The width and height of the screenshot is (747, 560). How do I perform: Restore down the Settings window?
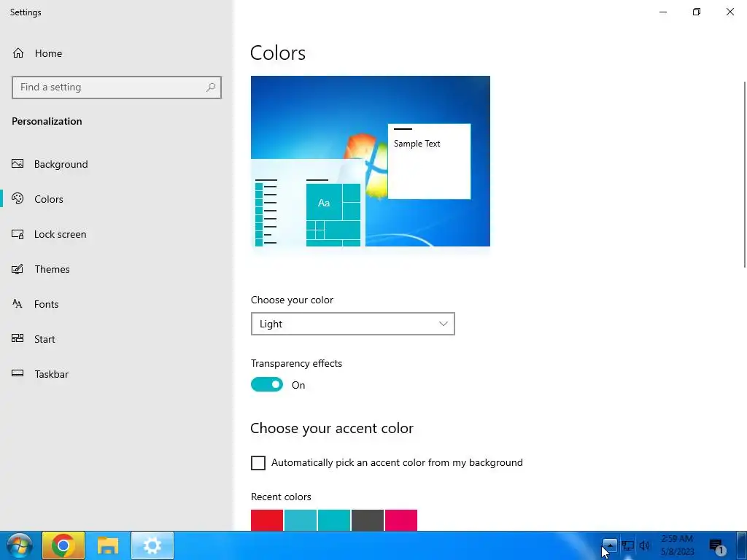point(697,12)
